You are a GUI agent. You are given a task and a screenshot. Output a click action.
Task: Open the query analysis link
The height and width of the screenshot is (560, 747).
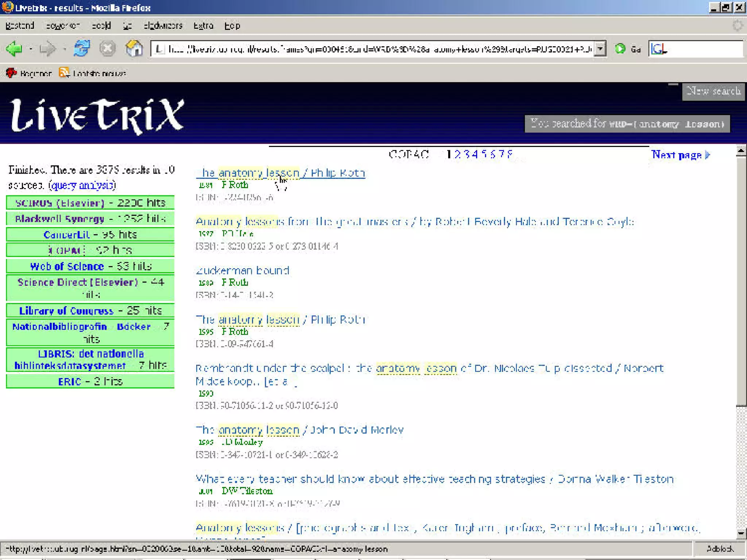tap(82, 186)
